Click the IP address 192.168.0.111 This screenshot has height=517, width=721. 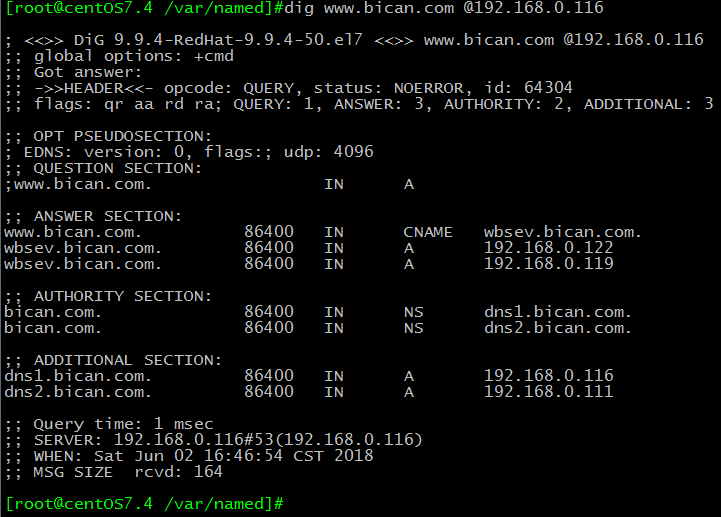(549, 391)
